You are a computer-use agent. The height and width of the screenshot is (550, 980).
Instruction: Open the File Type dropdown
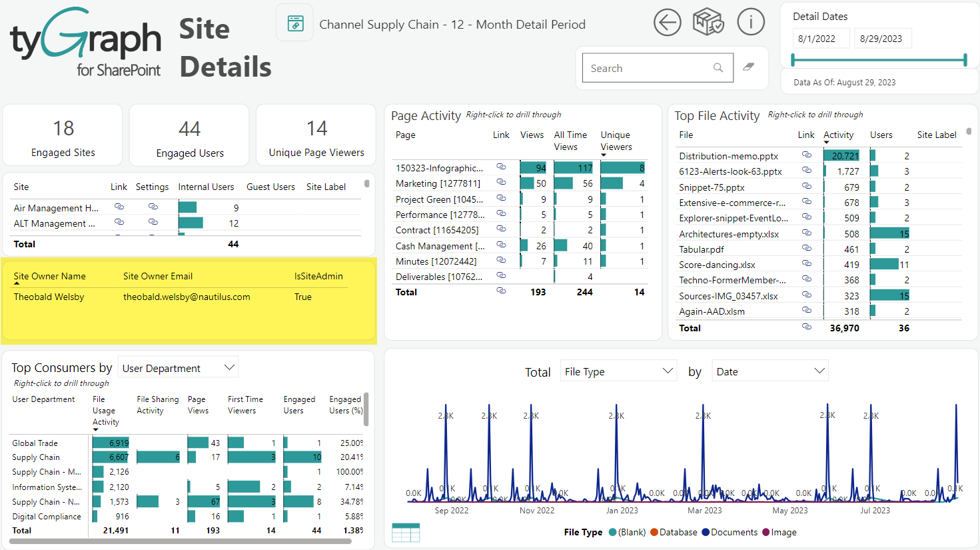tap(618, 371)
